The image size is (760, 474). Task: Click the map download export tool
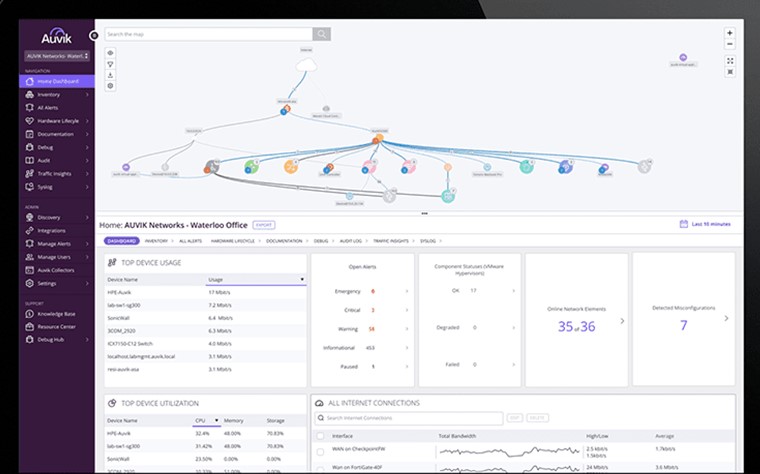[x=111, y=75]
